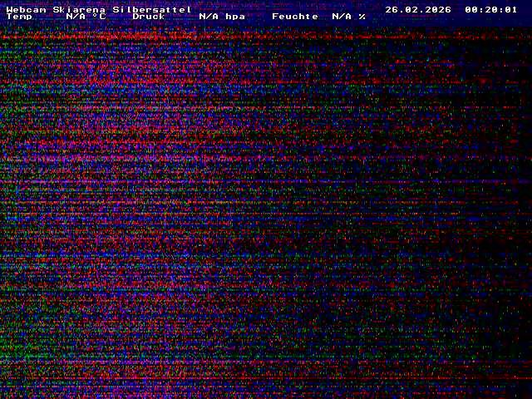Image resolution: width=532 pixels, height=399 pixels.
Task: Click the bottom-left corner of the webcam frame
Action: [2, 396]
